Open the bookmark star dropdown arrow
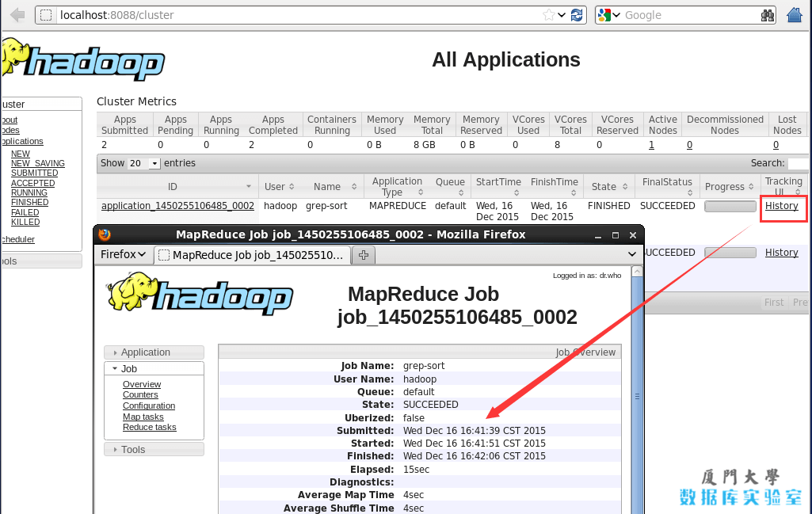The height and width of the screenshot is (514, 812). click(562, 15)
